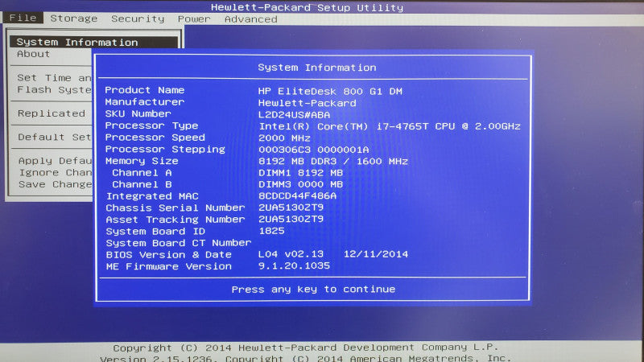Screen dimensions: 644x362
Task: Click SKU value L2D24US#ABA
Action: pyautogui.click(x=294, y=115)
